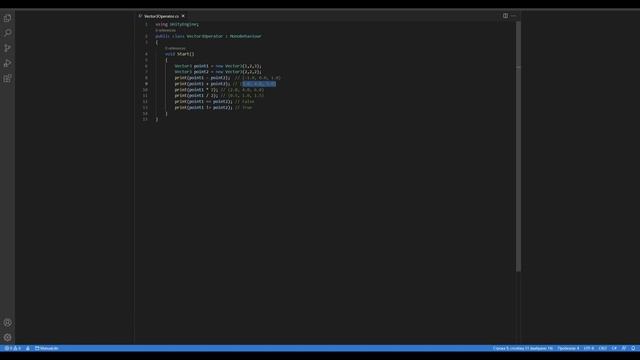Viewport: 640px width, 360px height.
Task: Click the 'using UnityEngine;' line
Action: coord(177,24)
